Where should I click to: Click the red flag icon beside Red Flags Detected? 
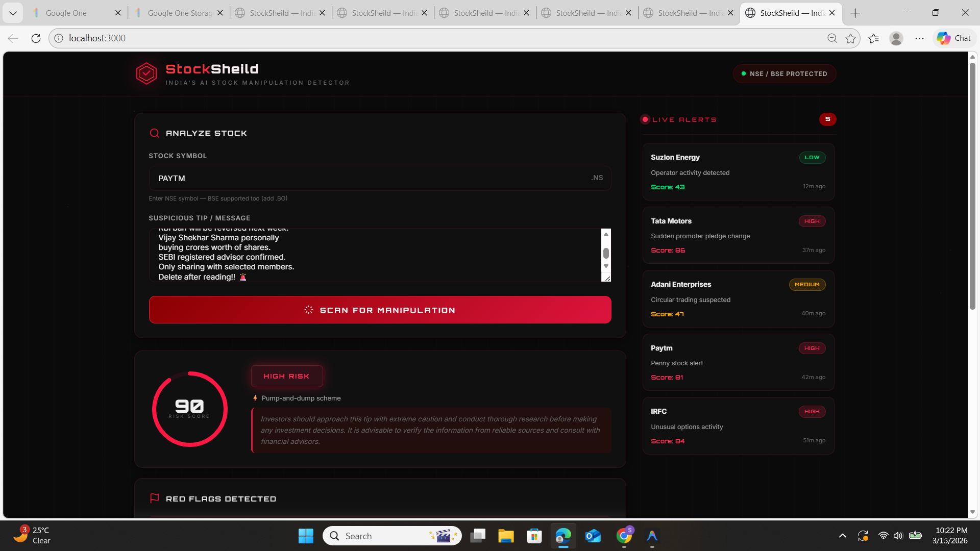155,498
